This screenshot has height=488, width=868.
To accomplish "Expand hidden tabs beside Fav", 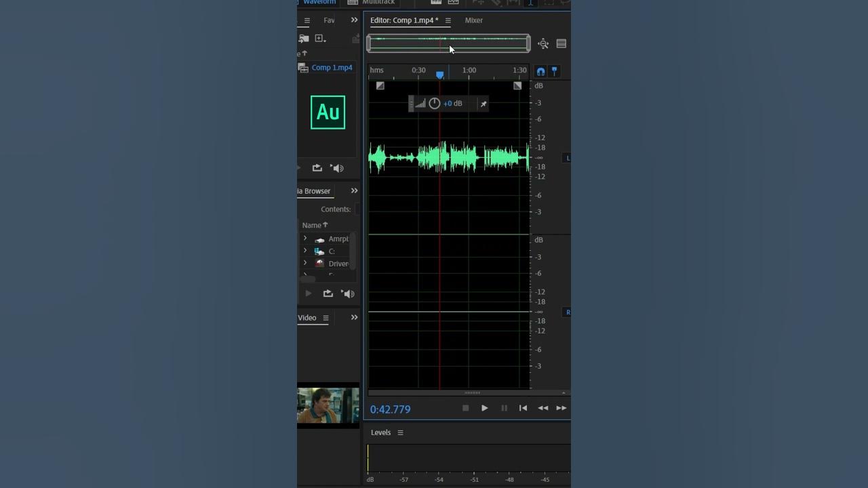I will coord(354,20).
